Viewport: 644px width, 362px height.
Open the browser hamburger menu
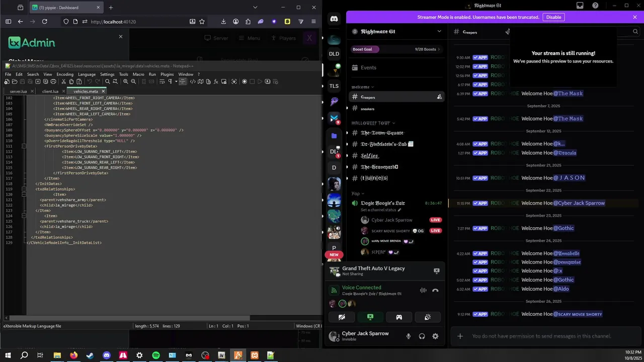(x=313, y=22)
